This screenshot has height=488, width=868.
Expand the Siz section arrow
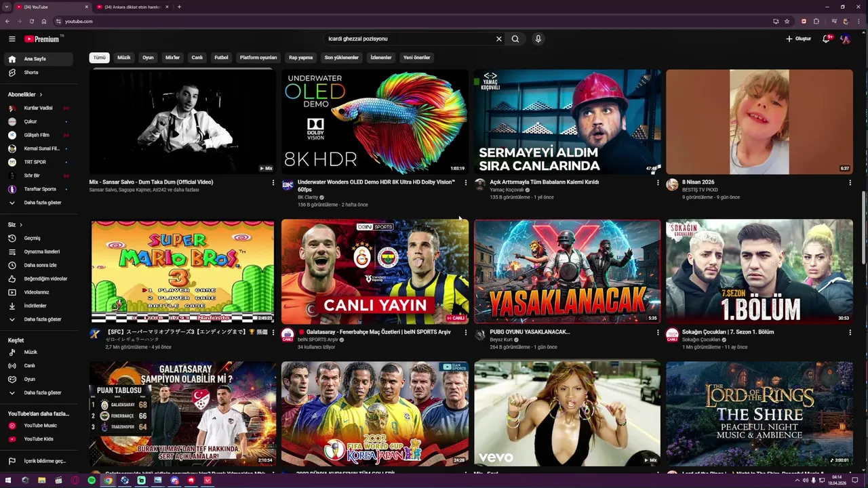point(21,224)
